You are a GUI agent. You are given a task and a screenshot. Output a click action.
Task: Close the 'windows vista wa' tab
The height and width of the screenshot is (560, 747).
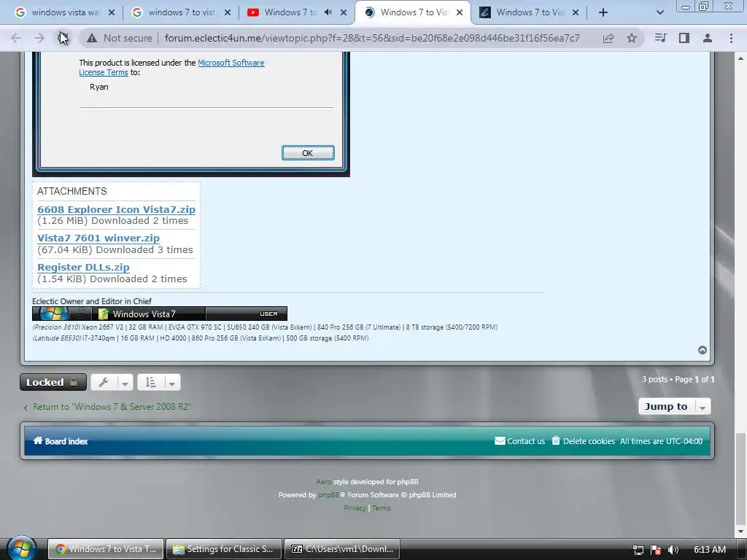[x=112, y=12]
